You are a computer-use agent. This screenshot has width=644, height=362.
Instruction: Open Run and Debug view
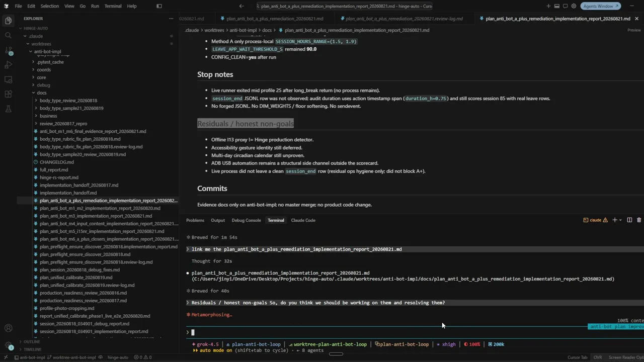click(8, 65)
